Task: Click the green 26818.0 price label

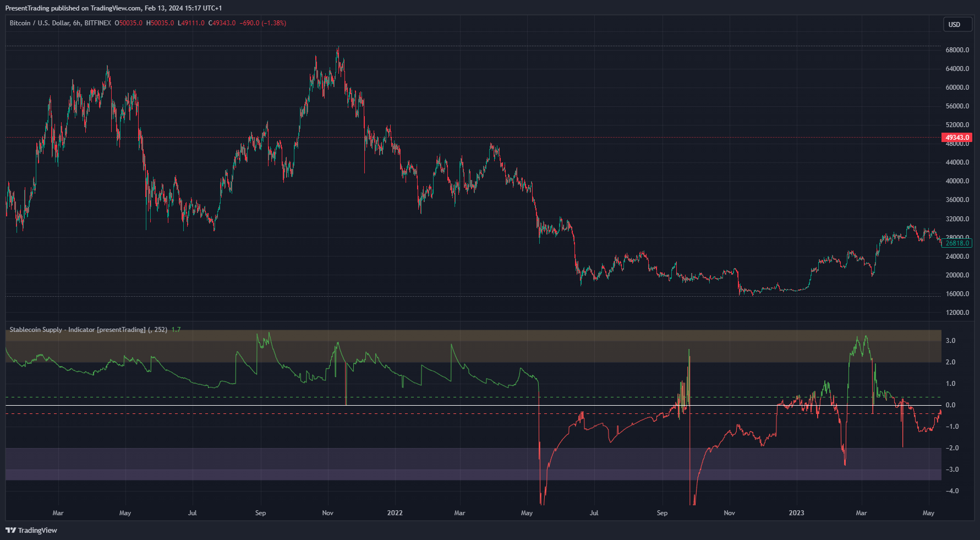Action: click(x=957, y=243)
